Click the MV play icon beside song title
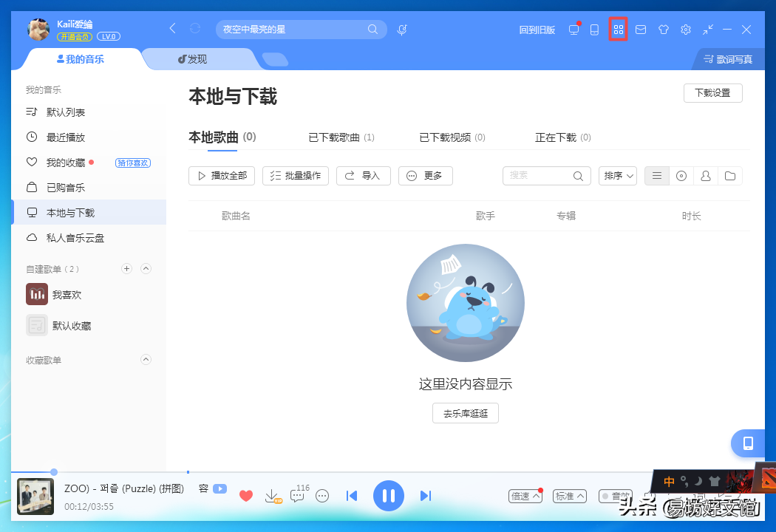Image resolution: width=776 pixels, height=532 pixels. tap(219, 488)
